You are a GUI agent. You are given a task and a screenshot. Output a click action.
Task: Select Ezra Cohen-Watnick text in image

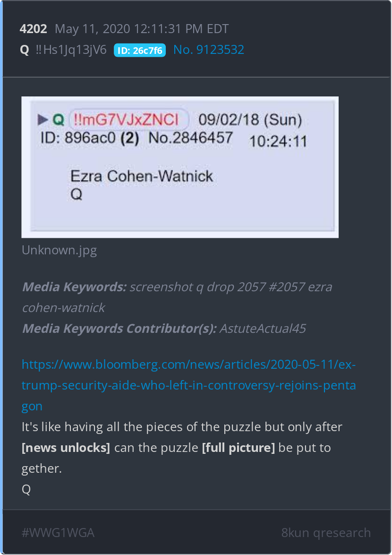pos(142,176)
